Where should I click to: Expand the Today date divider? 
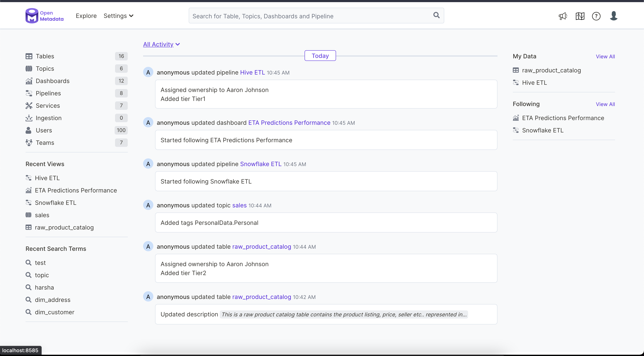point(320,56)
